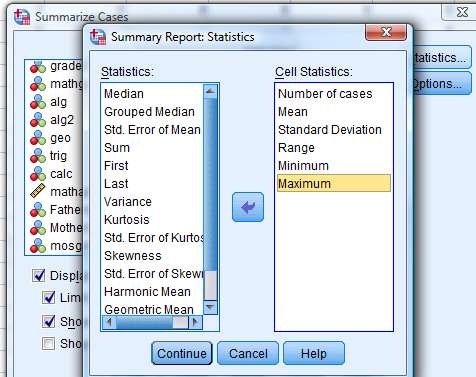Toggle the Displa checkbox in Summarize Cases
The height and width of the screenshot is (377, 476).
point(39,276)
